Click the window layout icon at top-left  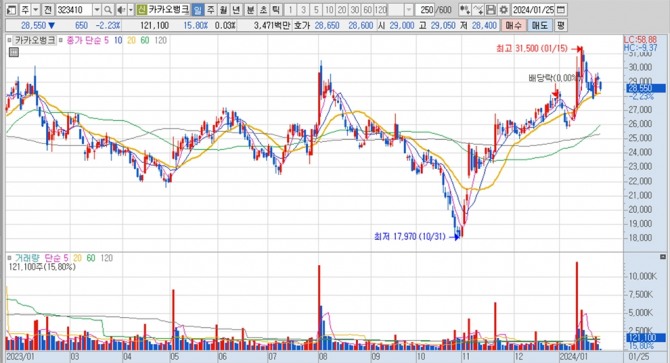coord(12,9)
